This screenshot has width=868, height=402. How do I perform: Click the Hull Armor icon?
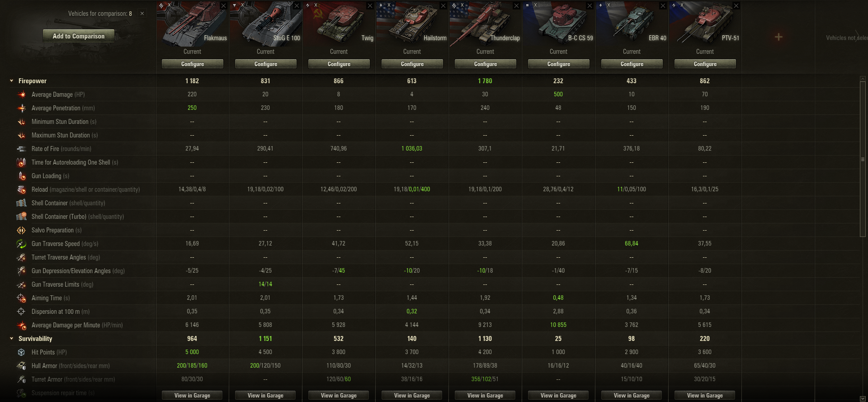pos(22,366)
